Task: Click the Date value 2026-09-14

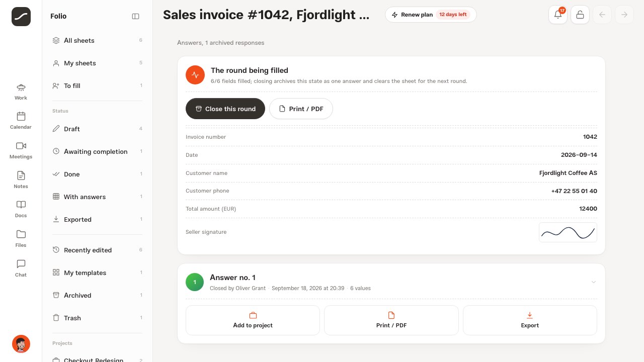Action: point(579,155)
